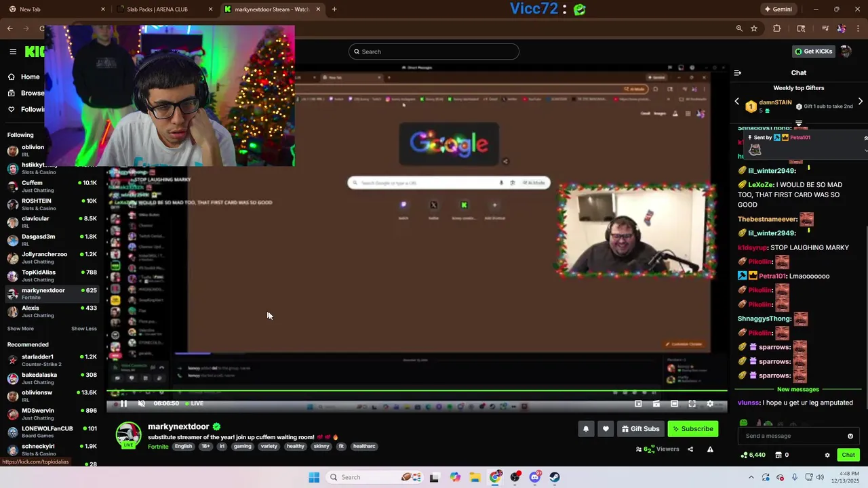868x488 pixels.
Task: Open Gemini in browser title bar
Action: pyautogui.click(x=778, y=9)
